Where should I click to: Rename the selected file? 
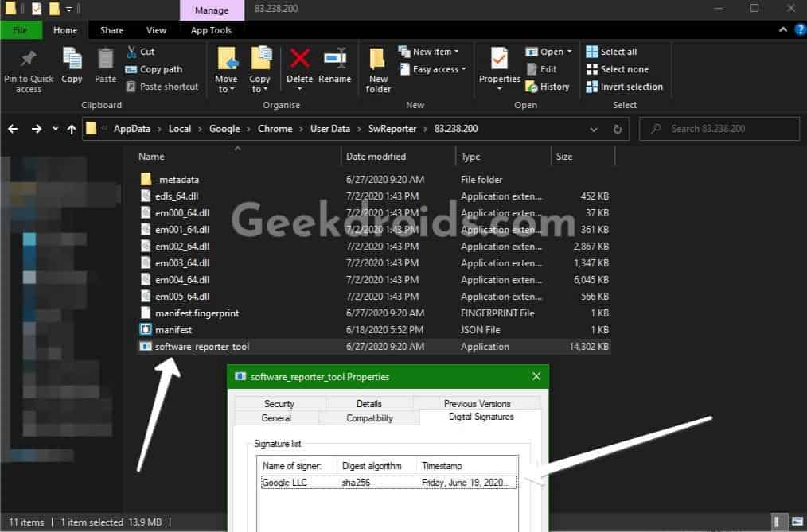click(x=334, y=66)
